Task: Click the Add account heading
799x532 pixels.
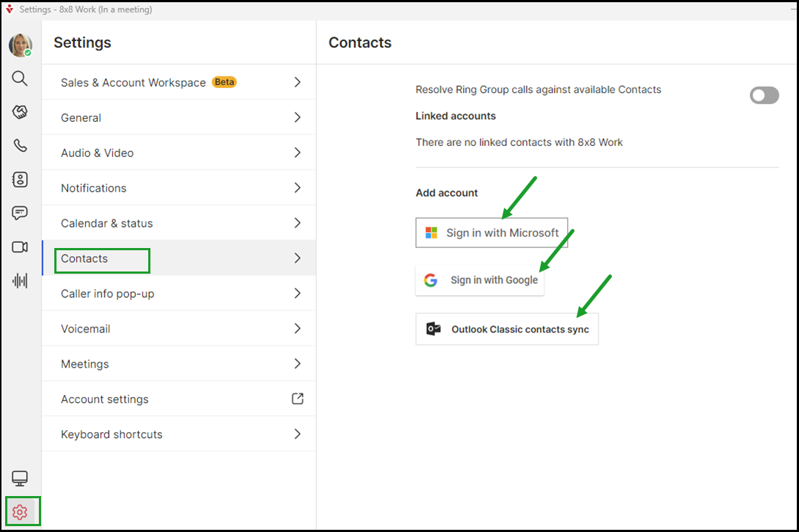Action: [x=447, y=192]
